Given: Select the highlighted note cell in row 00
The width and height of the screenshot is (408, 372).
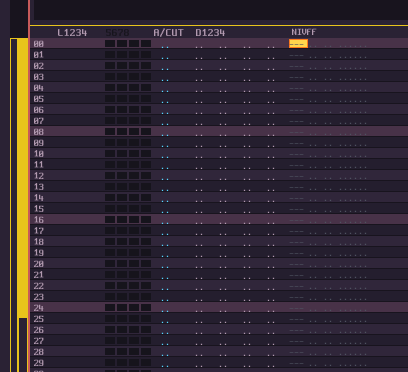Looking at the screenshot, I should tap(298, 44).
